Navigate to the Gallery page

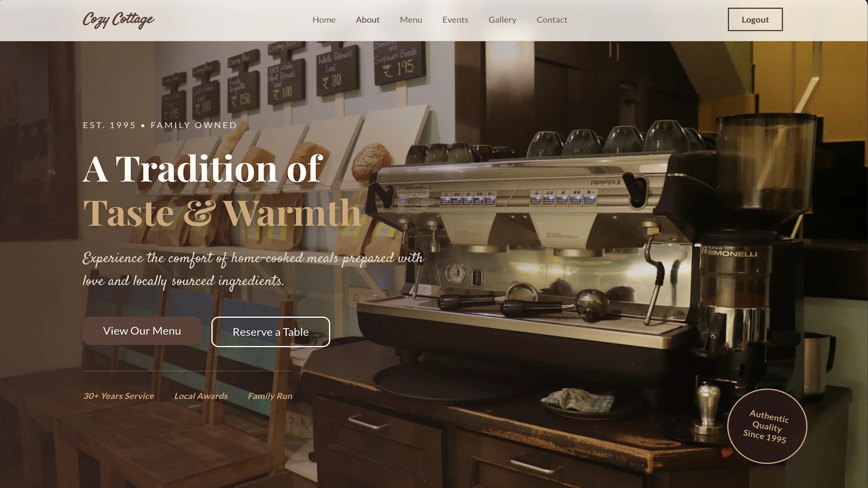502,20
